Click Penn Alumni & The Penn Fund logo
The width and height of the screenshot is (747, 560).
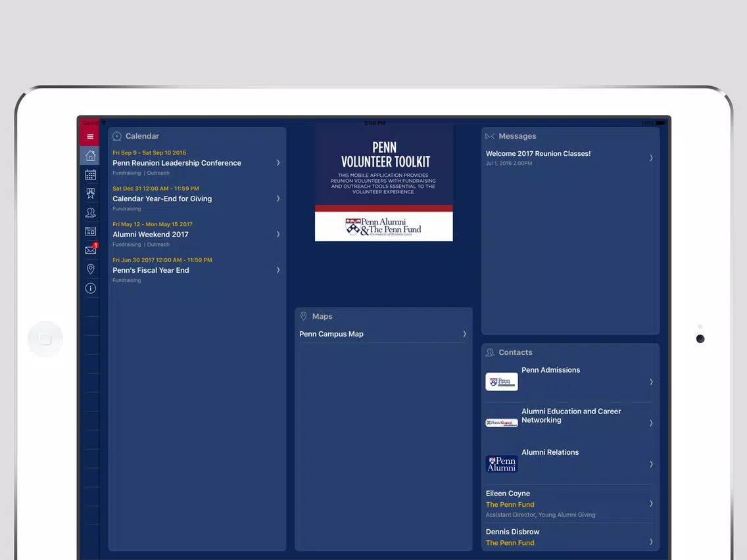click(x=384, y=227)
